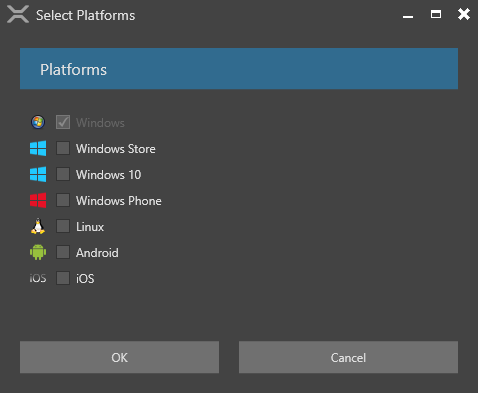Check the Android platform checkbox
The image size is (478, 393).
(63, 252)
